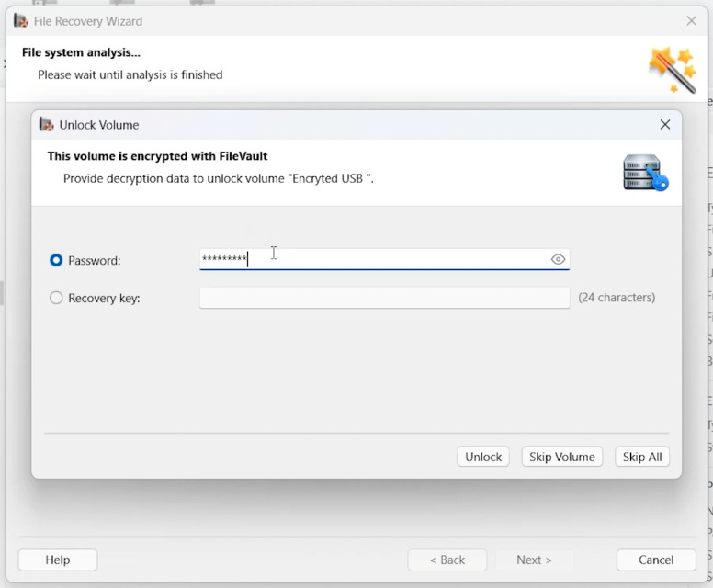The height and width of the screenshot is (588, 713).
Task: Click the "Provide decryption data" instruction text
Action: (x=219, y=178)
